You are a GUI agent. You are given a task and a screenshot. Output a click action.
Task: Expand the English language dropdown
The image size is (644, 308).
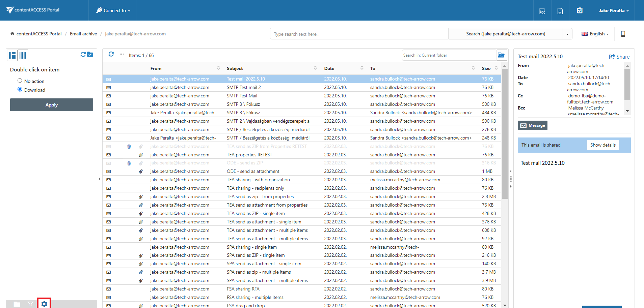coord(595,34)
